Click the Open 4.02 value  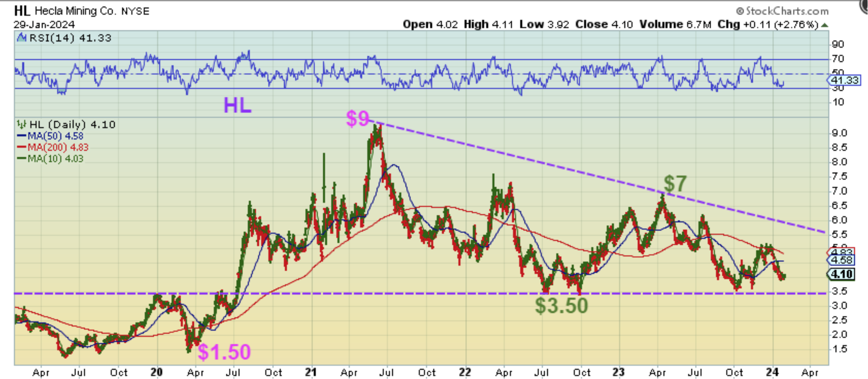pyautogui.click(x=430, y=24)
